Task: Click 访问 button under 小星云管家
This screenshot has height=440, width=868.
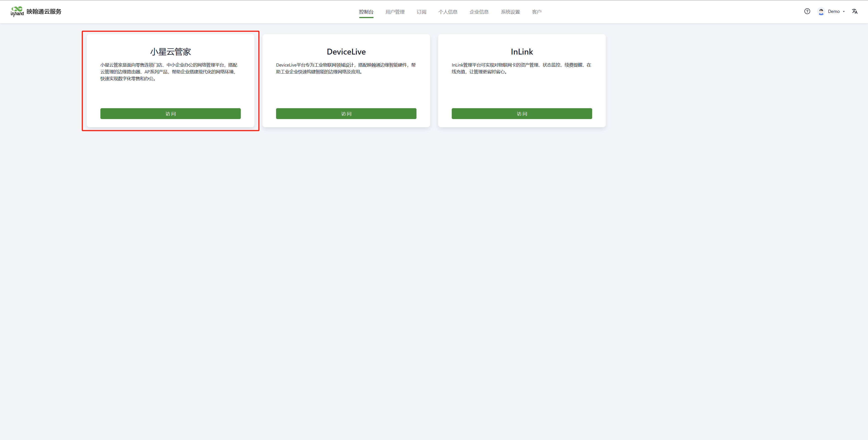Action: tap(170, 114)
